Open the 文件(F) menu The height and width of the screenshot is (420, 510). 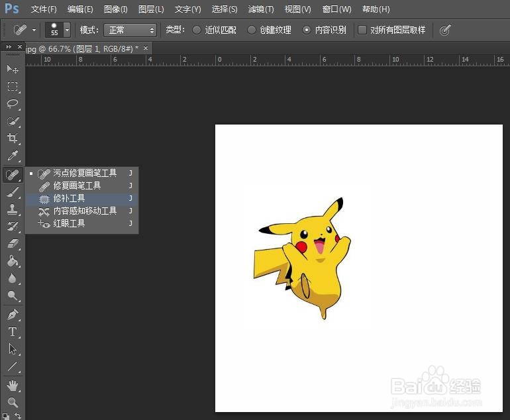pyautogui.click(x=44, y=9)
